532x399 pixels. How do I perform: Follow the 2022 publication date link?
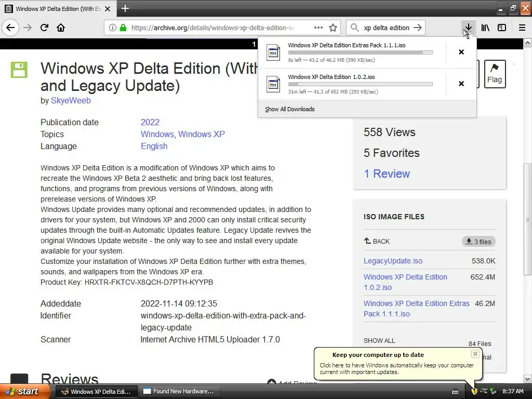pos(150,122)
